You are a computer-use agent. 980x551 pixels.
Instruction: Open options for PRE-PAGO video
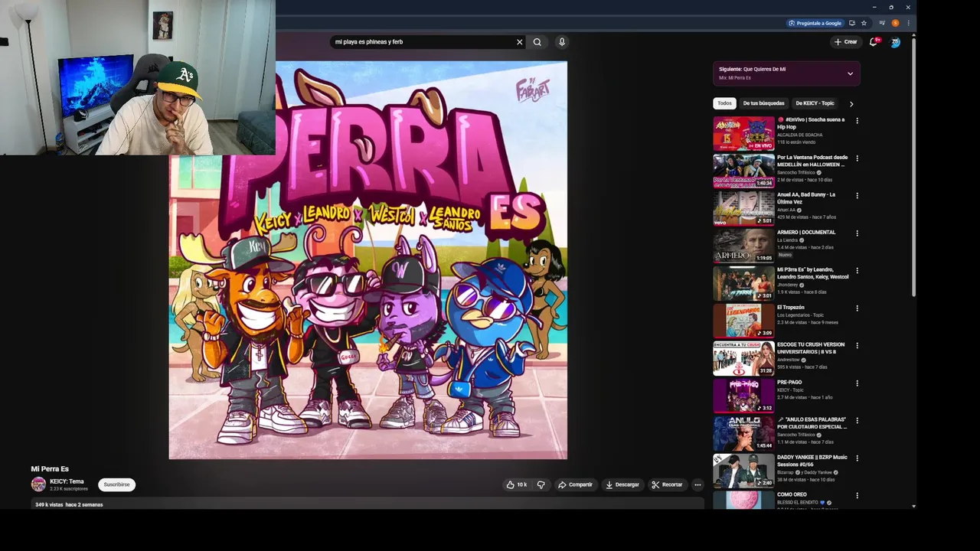(x=857, y=383)
